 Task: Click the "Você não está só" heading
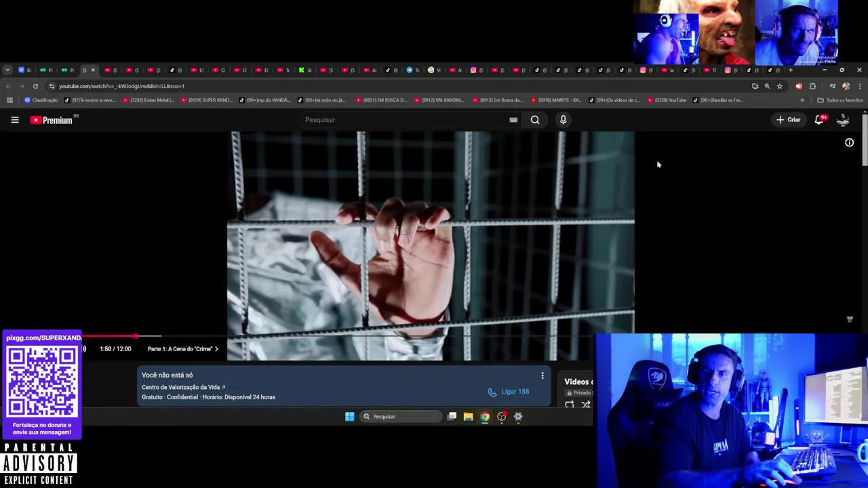pos(167,375)
